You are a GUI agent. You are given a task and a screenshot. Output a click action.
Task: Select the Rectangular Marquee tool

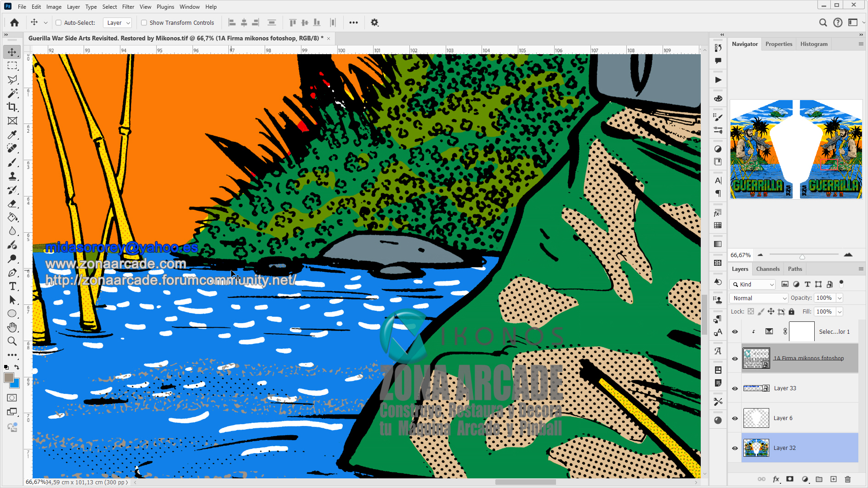point(12,66)
